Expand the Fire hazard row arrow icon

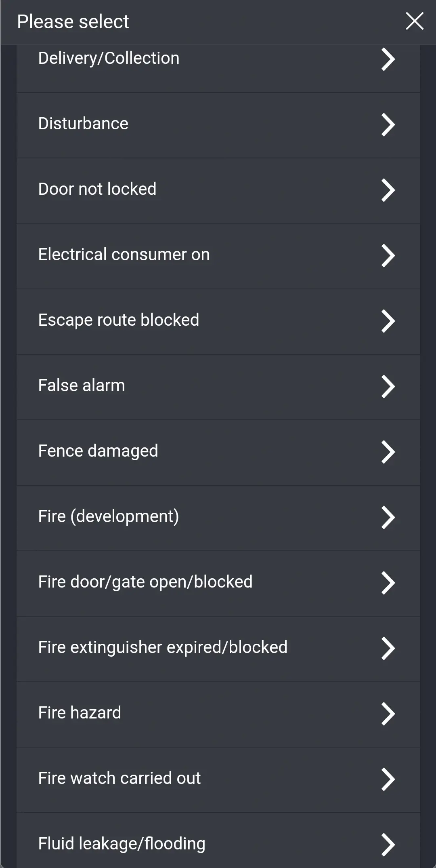point(388,713)
